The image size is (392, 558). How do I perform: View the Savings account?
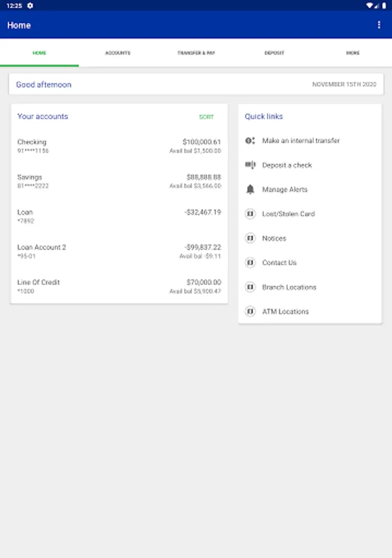[119, 181]
